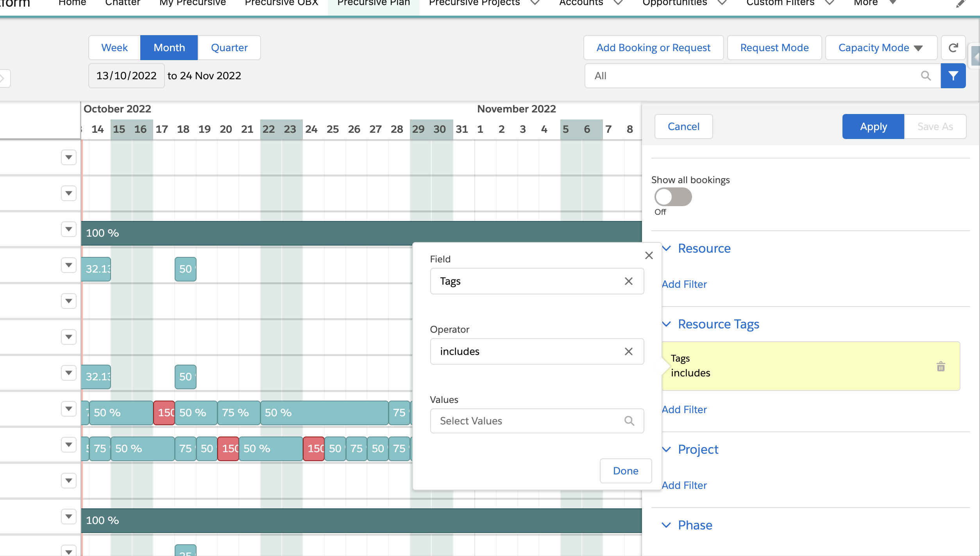Open the blue filter funnel icon

point(953,75)
